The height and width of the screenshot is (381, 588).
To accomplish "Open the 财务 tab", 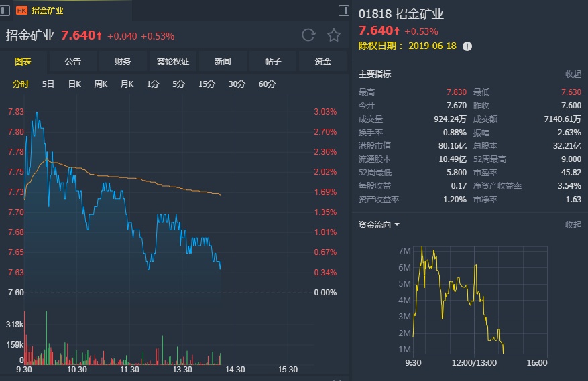I will [x=123, y=62].
